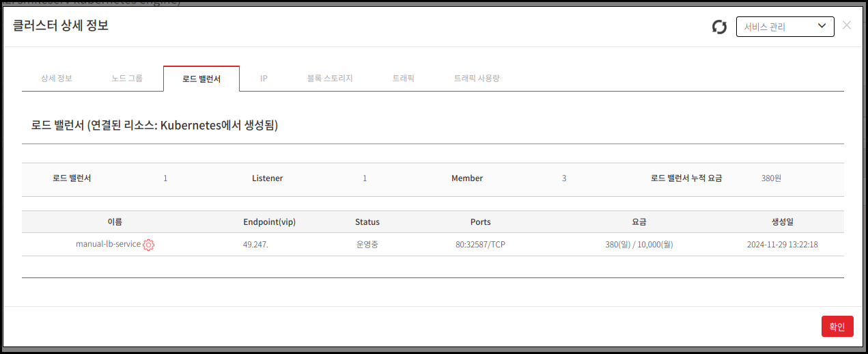This screenshot has width=868, height=354.
Task: Select the 로드 밸런서 tab
Action: coord(201,79)
